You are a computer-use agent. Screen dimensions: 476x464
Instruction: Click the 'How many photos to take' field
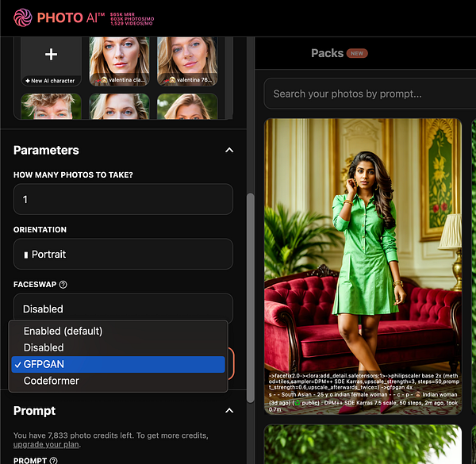pos(123,199)
